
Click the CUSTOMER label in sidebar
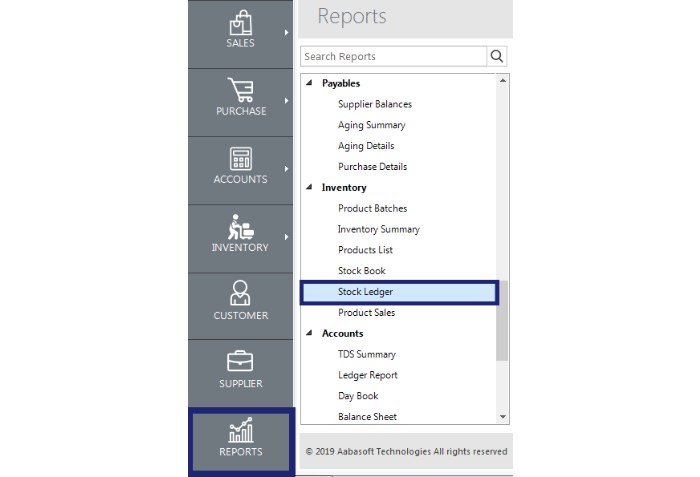tap(241, 315)
